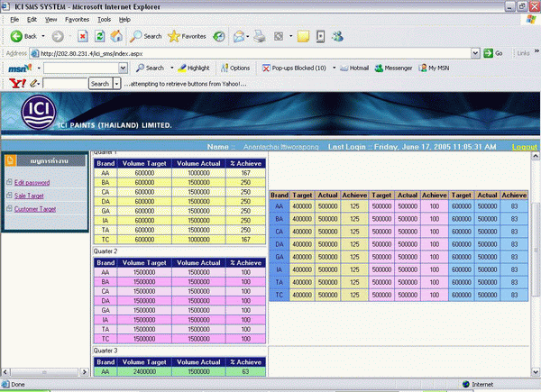541x392 pixels.
Task: Expand the MSN Search button dropdown arrow
Action: (172, 68)
